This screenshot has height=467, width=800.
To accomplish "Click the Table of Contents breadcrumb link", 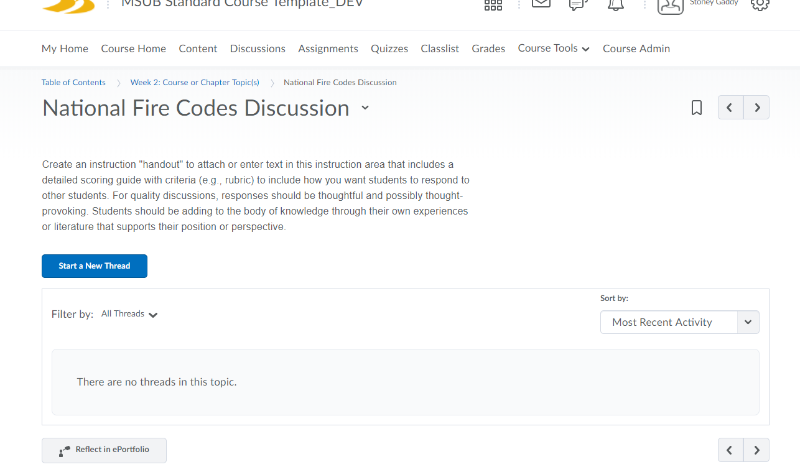I will coord(73,82).
